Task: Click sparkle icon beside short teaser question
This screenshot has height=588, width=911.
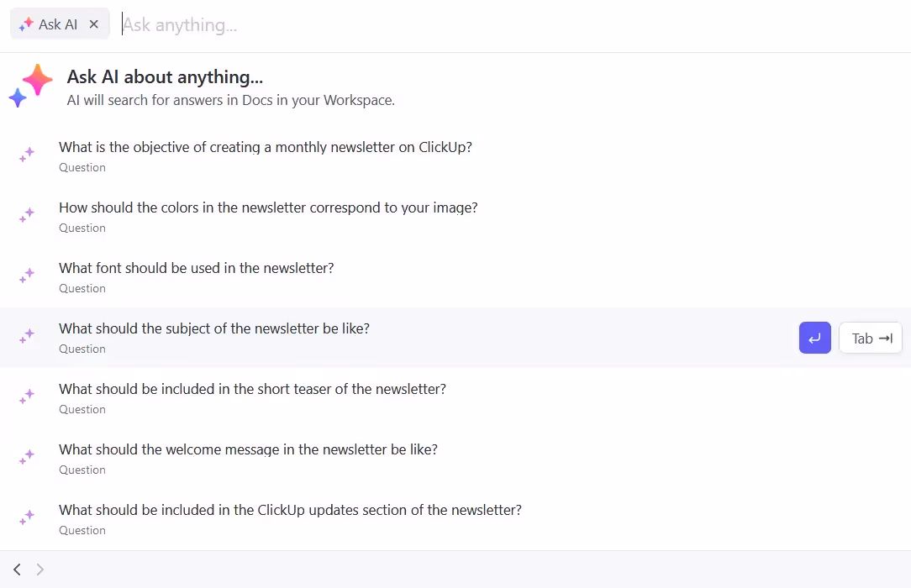Action: click(27, 396)
